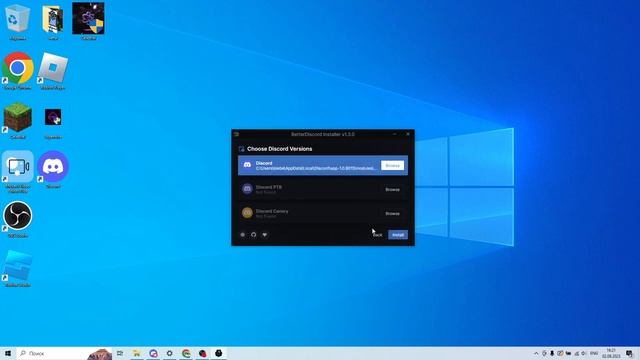Select the desktop icon with the shield overlay
640x360 pixels.
click(x=88, y=21)
